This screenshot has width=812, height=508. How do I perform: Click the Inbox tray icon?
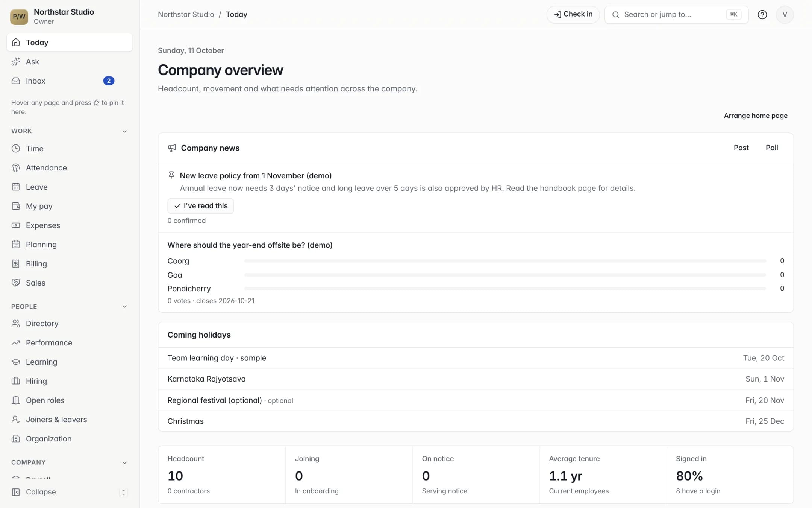16,81
